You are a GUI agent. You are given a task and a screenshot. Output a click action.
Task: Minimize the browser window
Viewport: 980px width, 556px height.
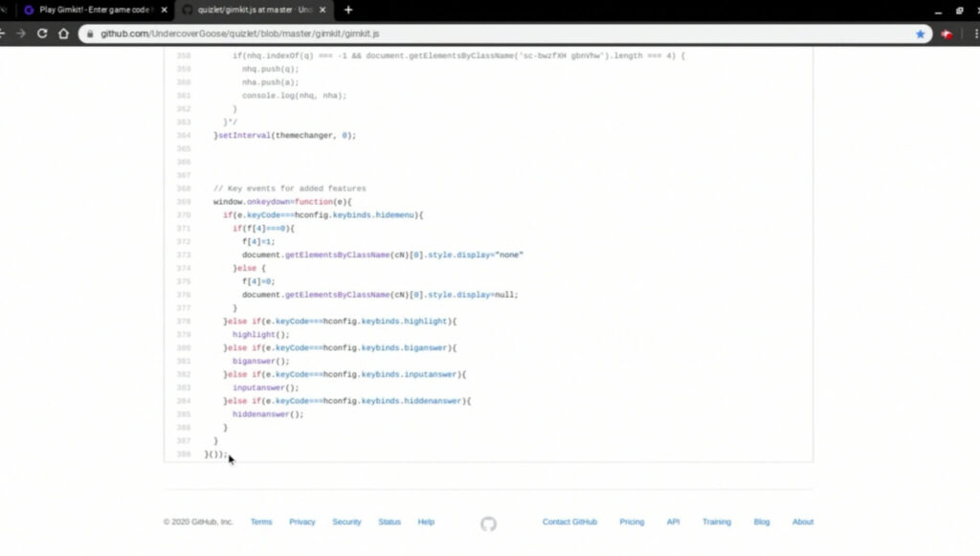(938, 11)
